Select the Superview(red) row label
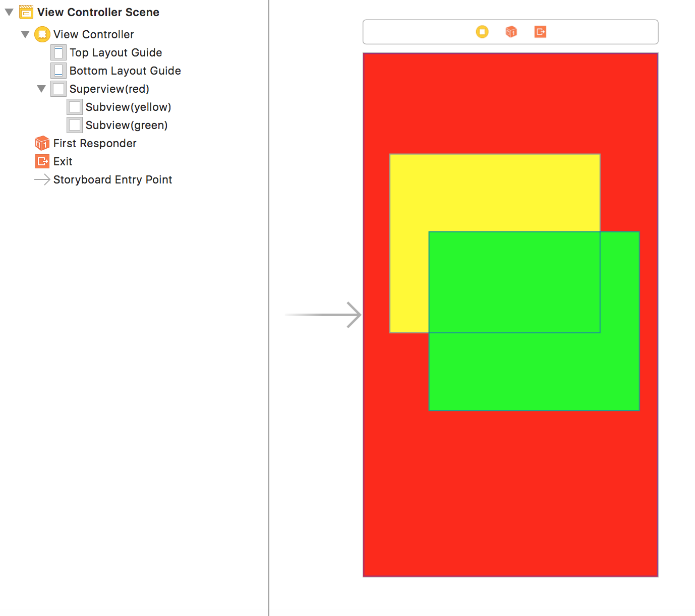The height and width of the screenshot is (616, 695). [109, 89]
